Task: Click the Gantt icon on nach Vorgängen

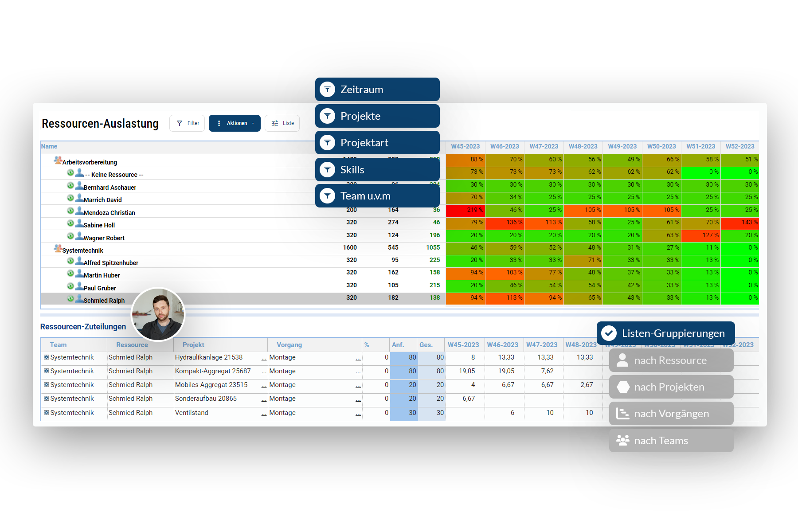Action: point(622,414)
